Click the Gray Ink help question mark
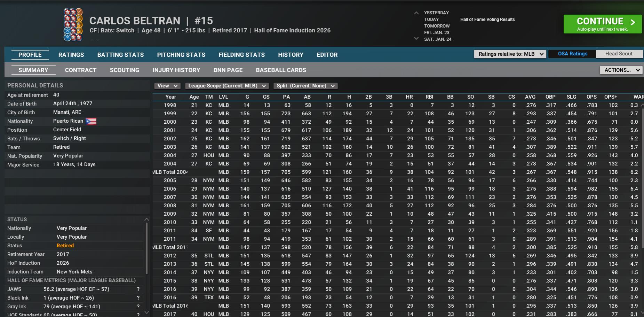This screenshot has height=317, width=644. pos(138,307)
